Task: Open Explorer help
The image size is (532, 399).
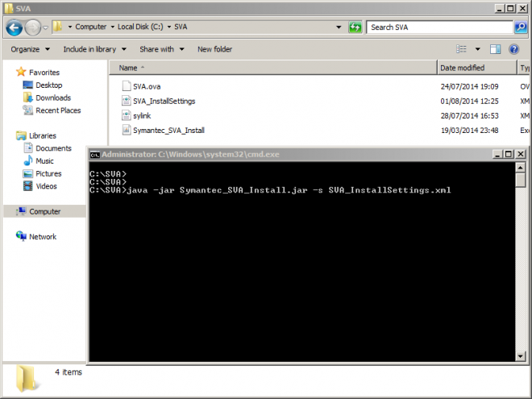Action: pos(514,49)
